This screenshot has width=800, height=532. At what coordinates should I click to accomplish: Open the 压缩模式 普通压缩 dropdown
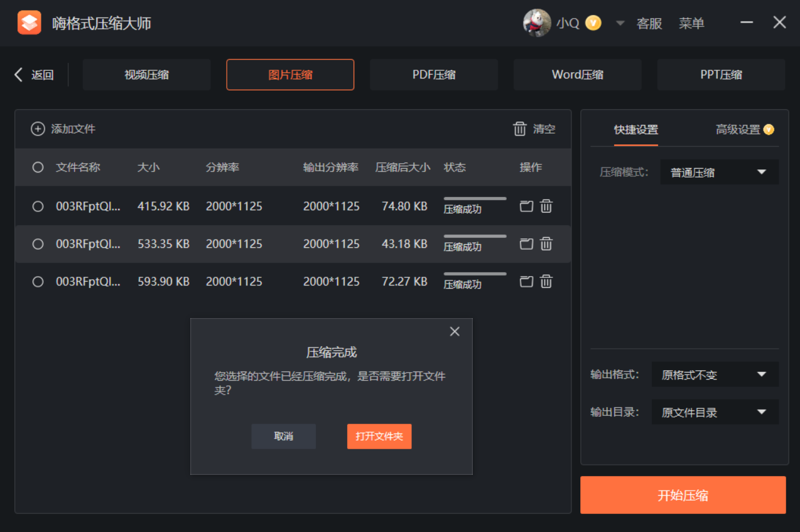coord(720,172)
